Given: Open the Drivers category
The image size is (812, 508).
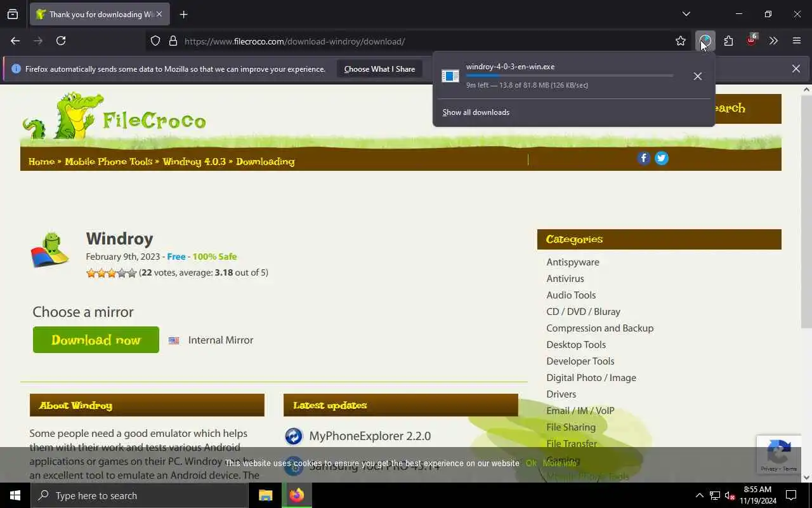Looking at the screenshot, I should point(561,394).
